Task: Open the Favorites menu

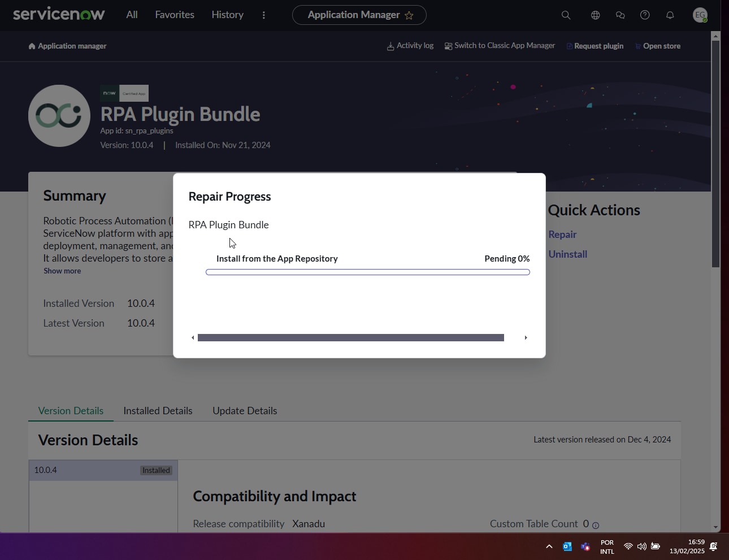Action: 175,15
